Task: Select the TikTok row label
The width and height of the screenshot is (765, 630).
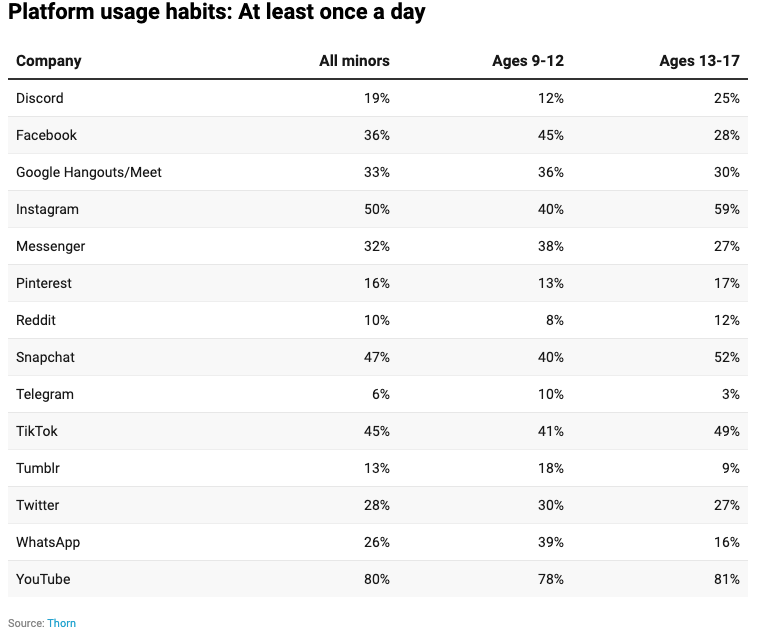Action: pos(37,431)
